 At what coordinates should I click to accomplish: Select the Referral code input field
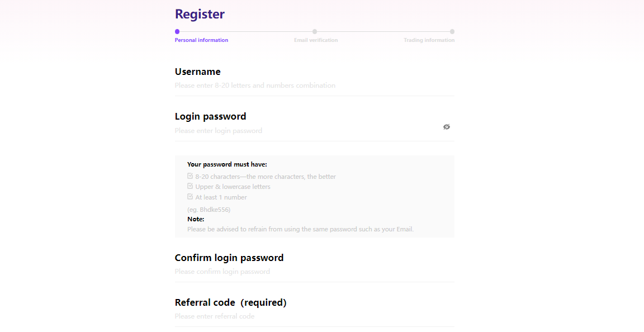[x=314, y=316]
